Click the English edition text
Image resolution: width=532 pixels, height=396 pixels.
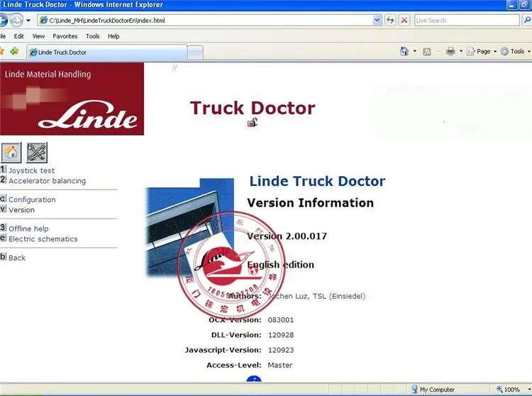(281, 265)
